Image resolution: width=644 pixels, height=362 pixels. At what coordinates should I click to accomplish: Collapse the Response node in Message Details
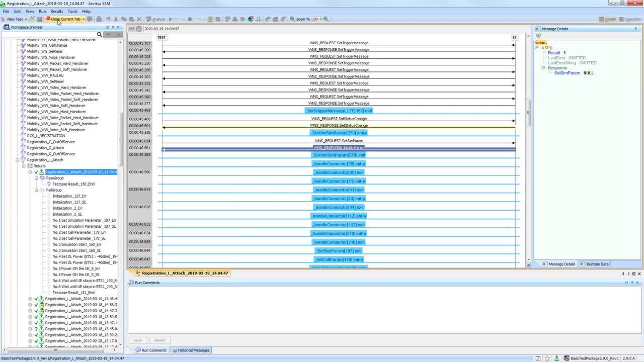point(543,68)
